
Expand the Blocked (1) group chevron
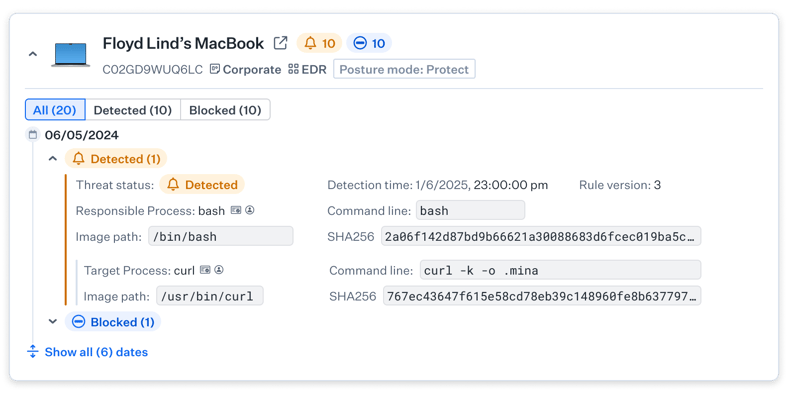point(52,322)
